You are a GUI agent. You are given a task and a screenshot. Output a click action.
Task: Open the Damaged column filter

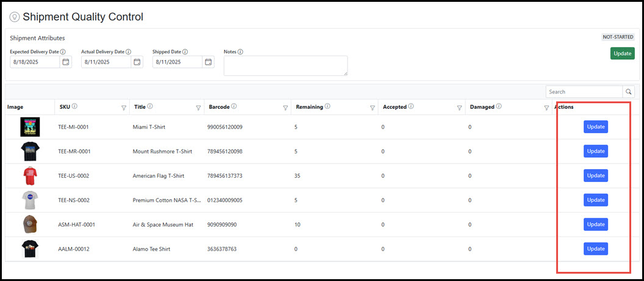(546, 108)
